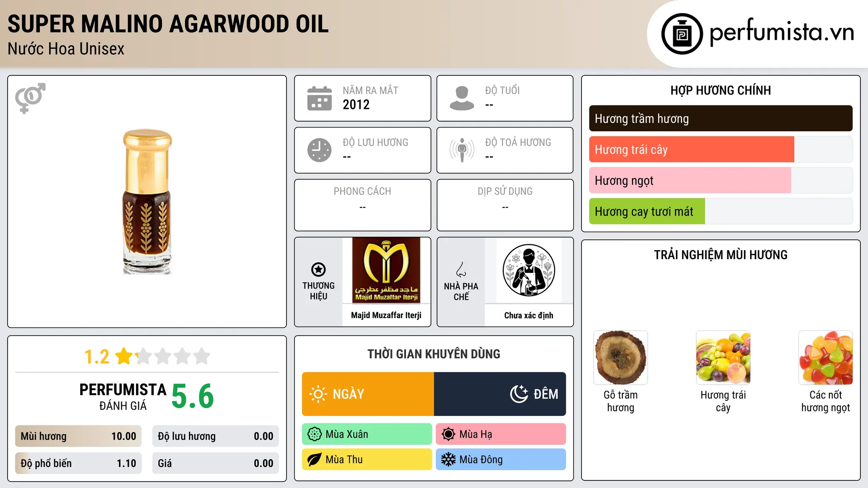Click the first gold rating star

[124, 356]
